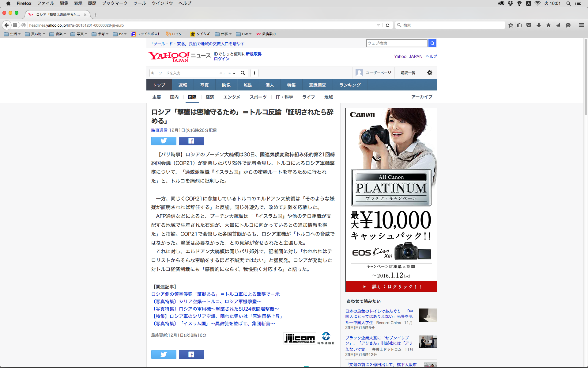
Task: Bookmark this page with the star icon
Action: point(511,25)
